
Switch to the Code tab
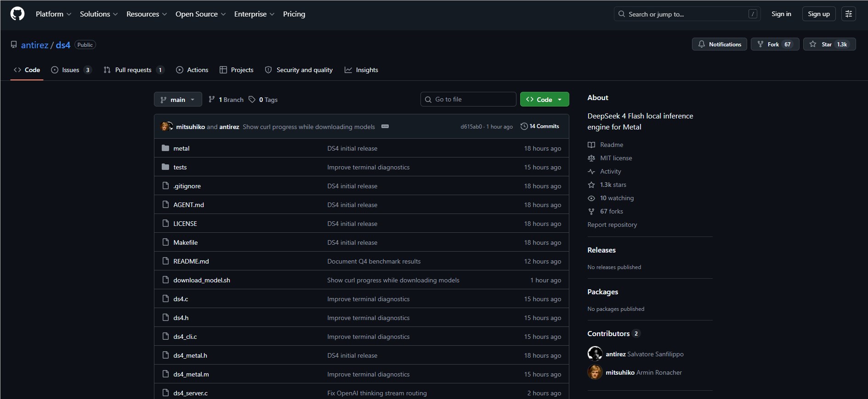tap(27, 70)
